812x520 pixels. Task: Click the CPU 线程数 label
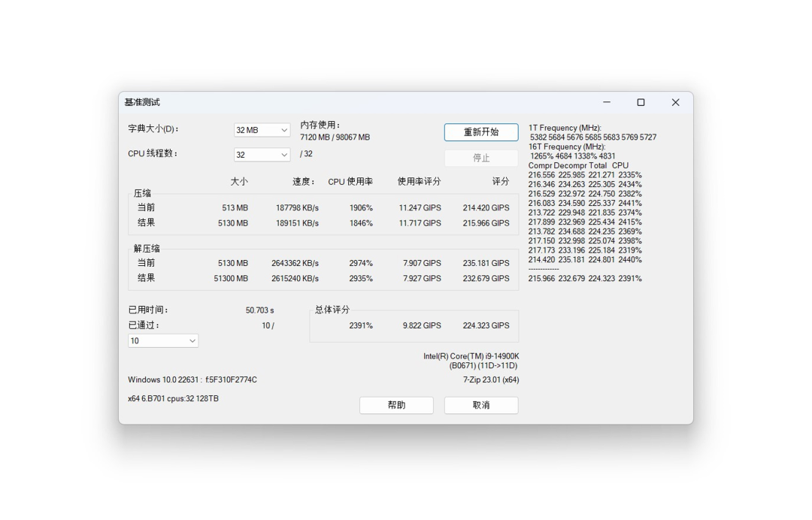click(153, 154)
